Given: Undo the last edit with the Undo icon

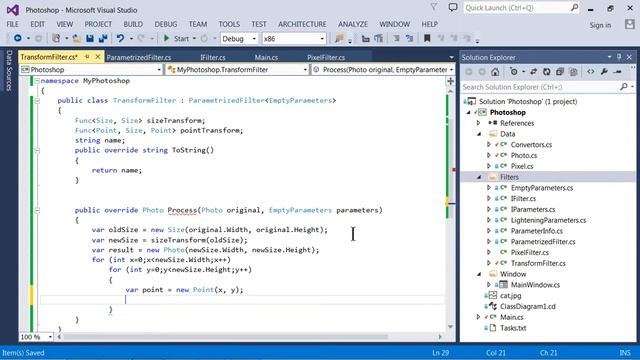Looking at the screenshot, I should (x=120, y=38).
